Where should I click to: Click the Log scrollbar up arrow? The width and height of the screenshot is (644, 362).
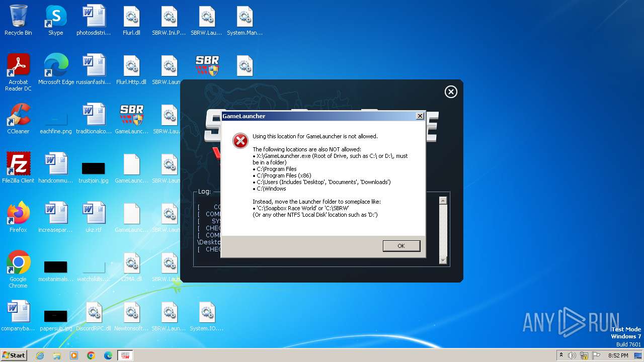443,201
